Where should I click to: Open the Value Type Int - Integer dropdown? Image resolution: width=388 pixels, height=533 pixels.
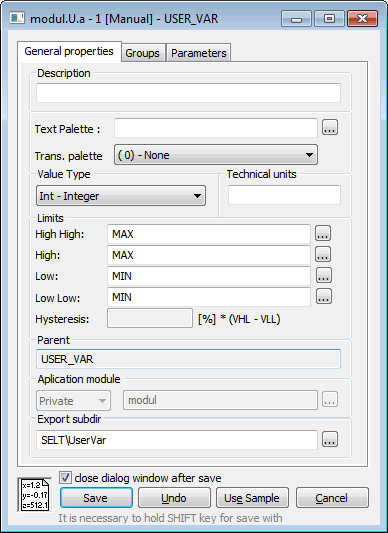click(x=121, y=196)
